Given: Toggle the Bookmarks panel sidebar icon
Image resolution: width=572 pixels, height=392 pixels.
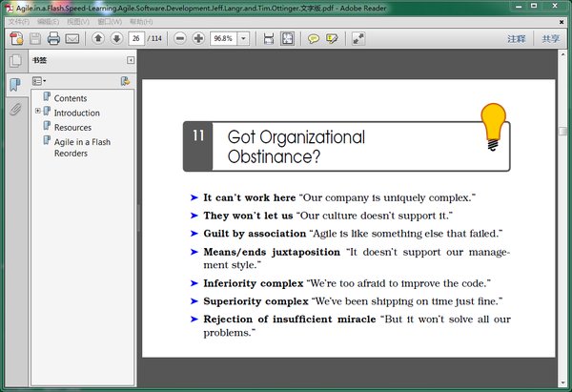Looking at the screenshot, I should 15,85.
